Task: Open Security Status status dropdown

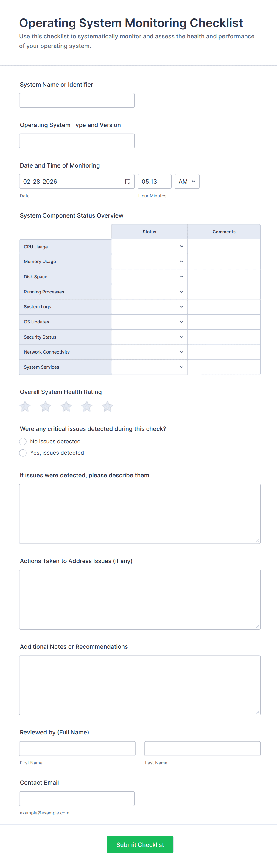Action: 149,337
